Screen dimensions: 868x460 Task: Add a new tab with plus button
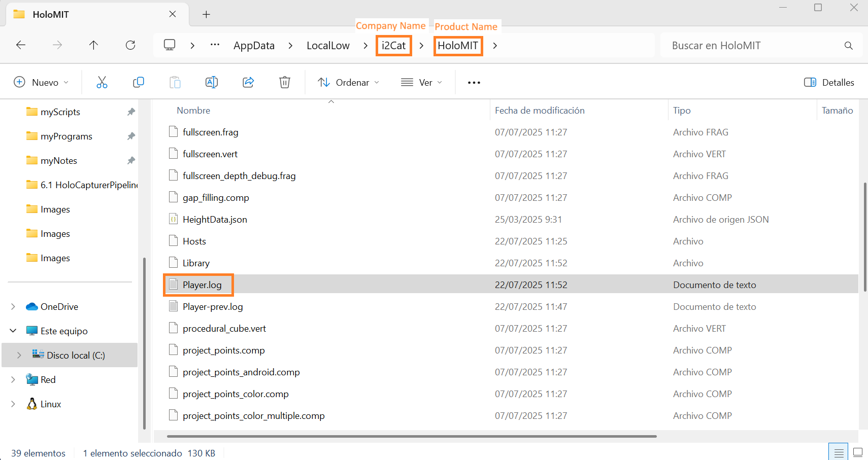(206, 14)
